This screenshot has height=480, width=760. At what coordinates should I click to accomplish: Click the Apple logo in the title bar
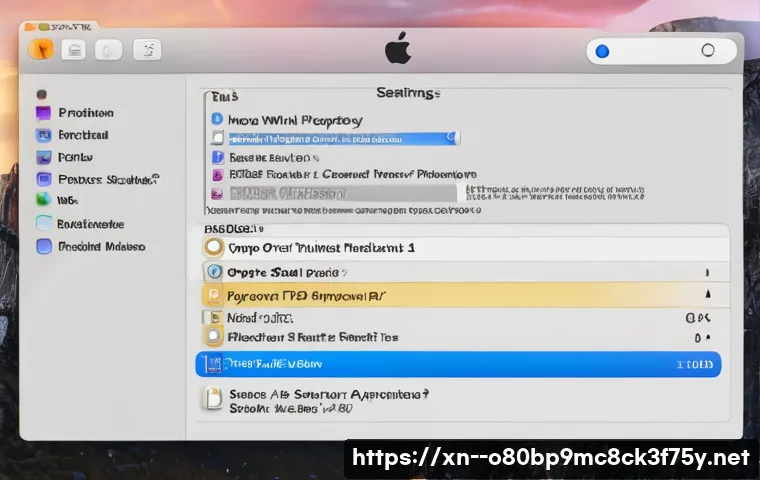(398, 49)
